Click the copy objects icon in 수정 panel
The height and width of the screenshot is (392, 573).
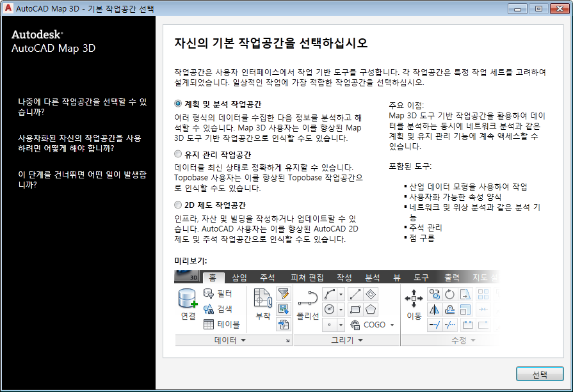click(x=435, y=294)
